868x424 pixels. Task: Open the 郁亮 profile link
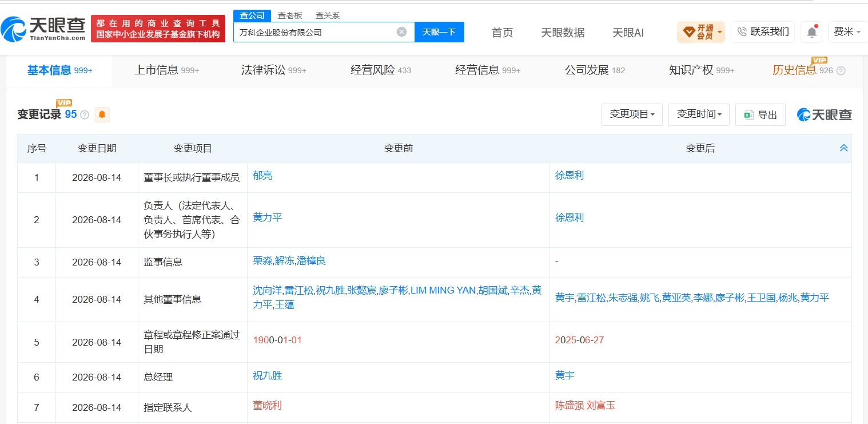[263, 176]
